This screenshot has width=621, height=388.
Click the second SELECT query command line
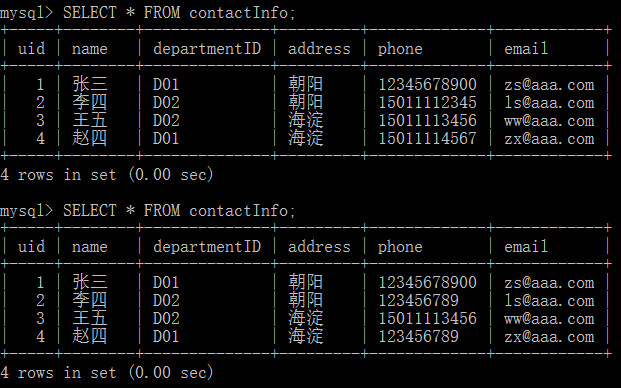[x=148, y=211]
